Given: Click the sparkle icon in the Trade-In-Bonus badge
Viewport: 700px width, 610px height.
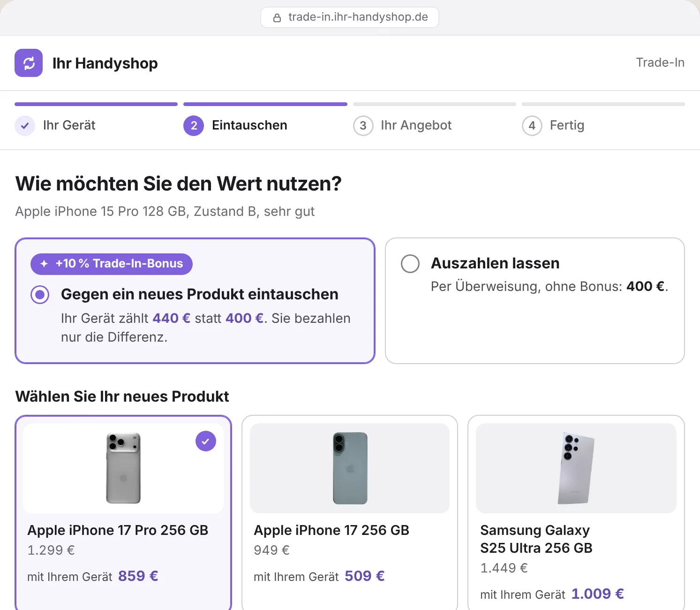Looking at the screenshot, I should 44,264.
